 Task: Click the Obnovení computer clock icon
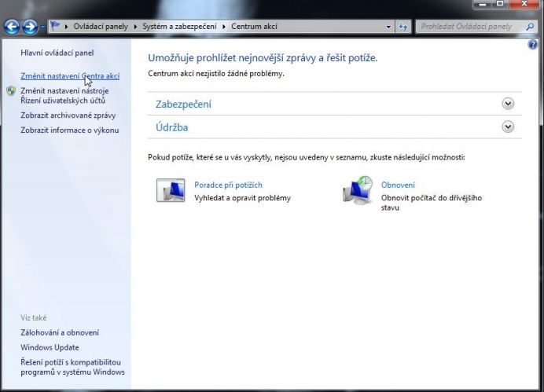pyautogui.click(x=358, y=190)
